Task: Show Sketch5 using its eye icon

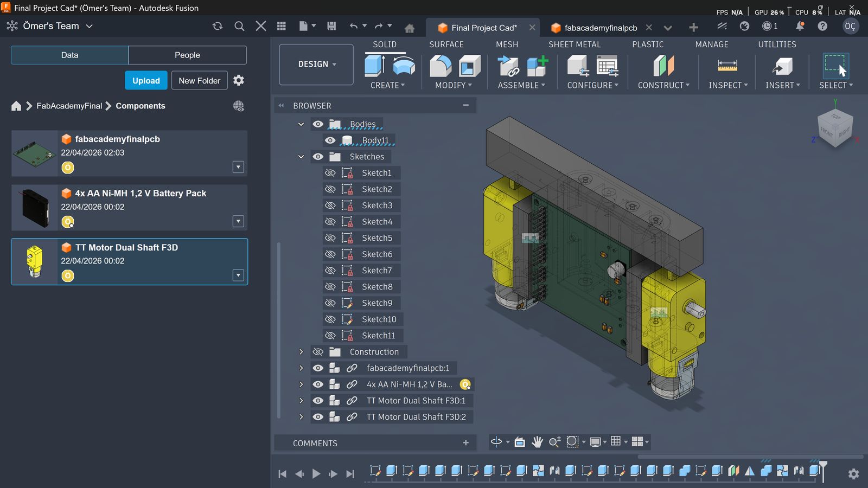Action: [x=330, y=238]
